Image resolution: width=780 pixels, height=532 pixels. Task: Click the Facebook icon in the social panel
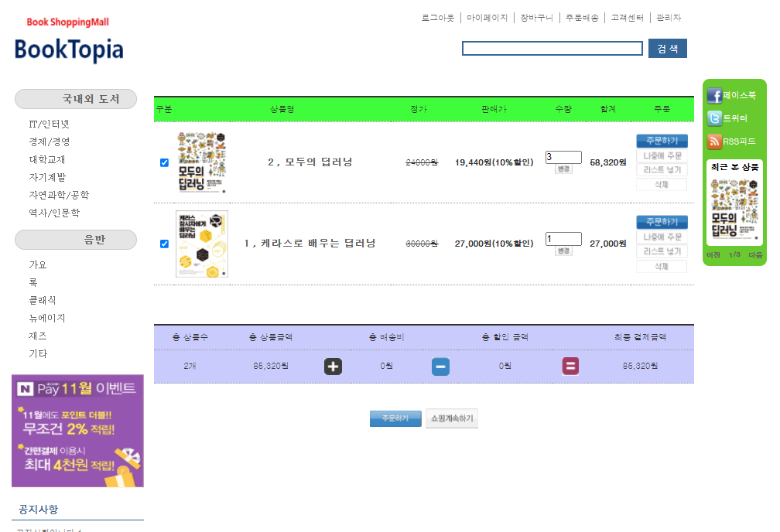[714, 95]
